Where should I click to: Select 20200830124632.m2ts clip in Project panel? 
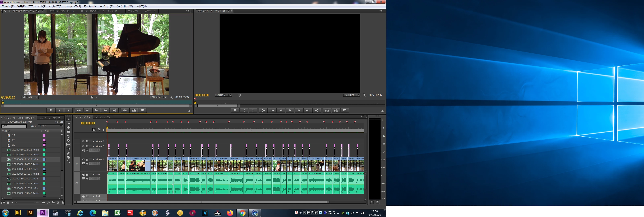25,169
